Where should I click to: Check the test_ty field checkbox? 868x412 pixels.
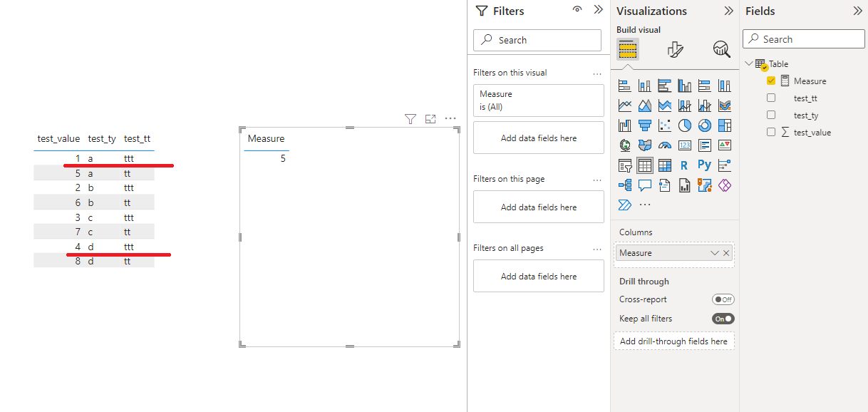click(771, 115)
